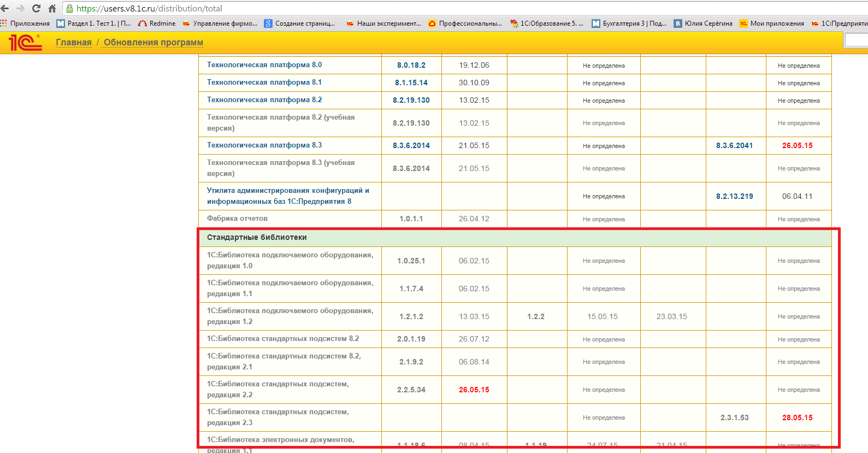The width and height of the screenshot is (868, 453).
Task: Click Библиотека подключаемого оборудования, редакция 1.0
Action: [x=290, y=261]
